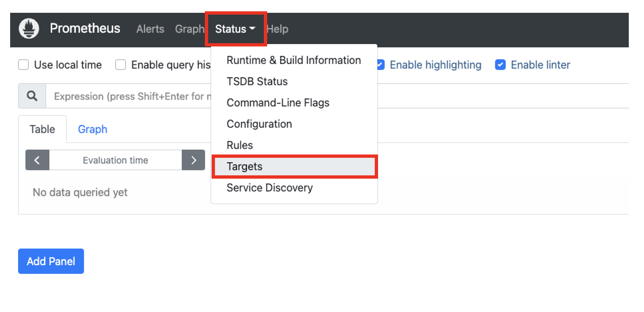
Task: Uncheck the Enable linter checkbox
Action: pos(500,65)
